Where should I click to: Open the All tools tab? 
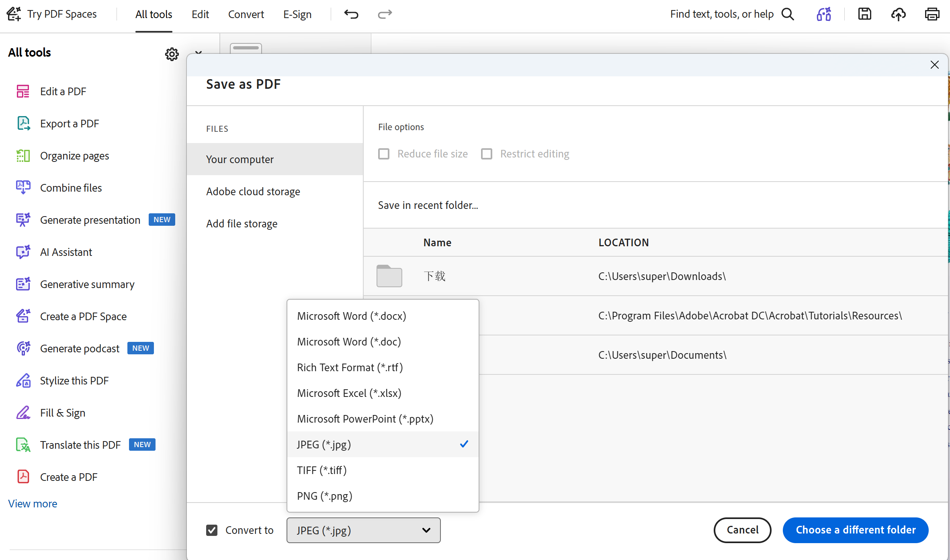pyautogui.click(x=154, y=14)
